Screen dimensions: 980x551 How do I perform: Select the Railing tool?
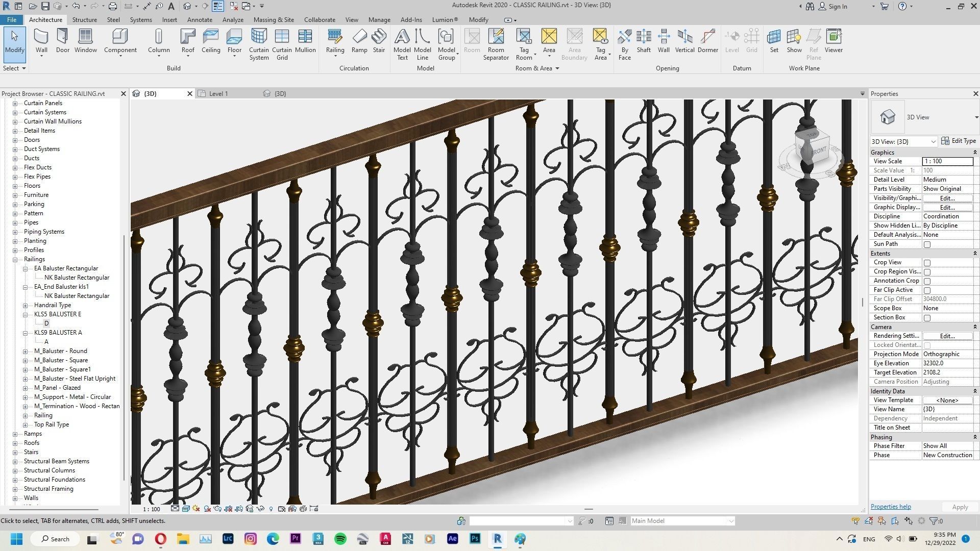point(335,42)
